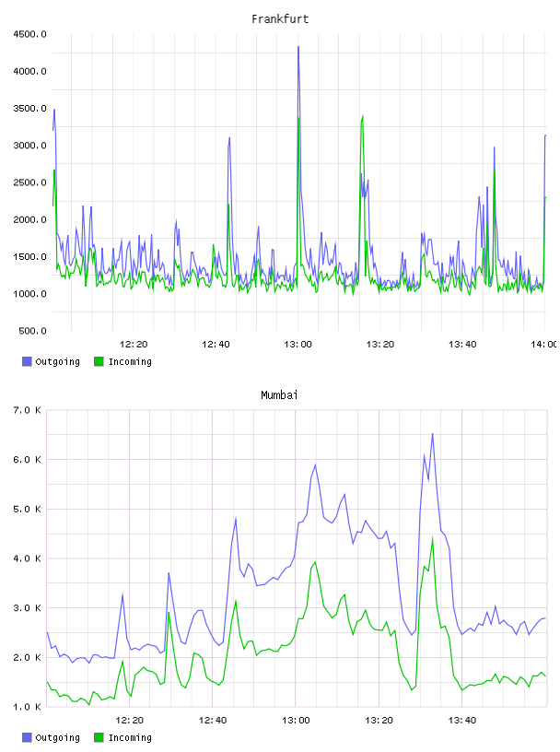Click Frankfurt x-axis label 13:20
The width and height of the screenshot is (560, 752).
(x=380, y=345)
